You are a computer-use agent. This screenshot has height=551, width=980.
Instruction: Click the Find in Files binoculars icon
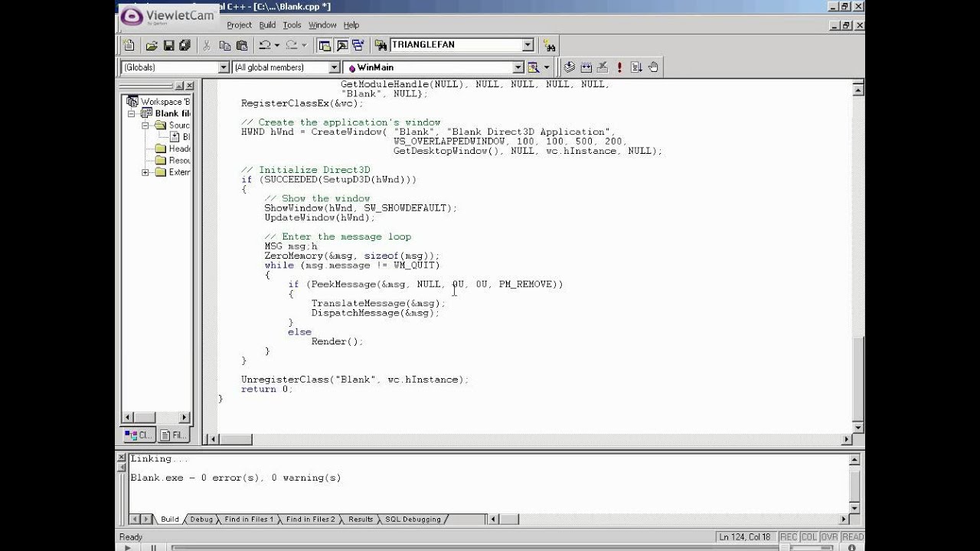coord(380,45)
